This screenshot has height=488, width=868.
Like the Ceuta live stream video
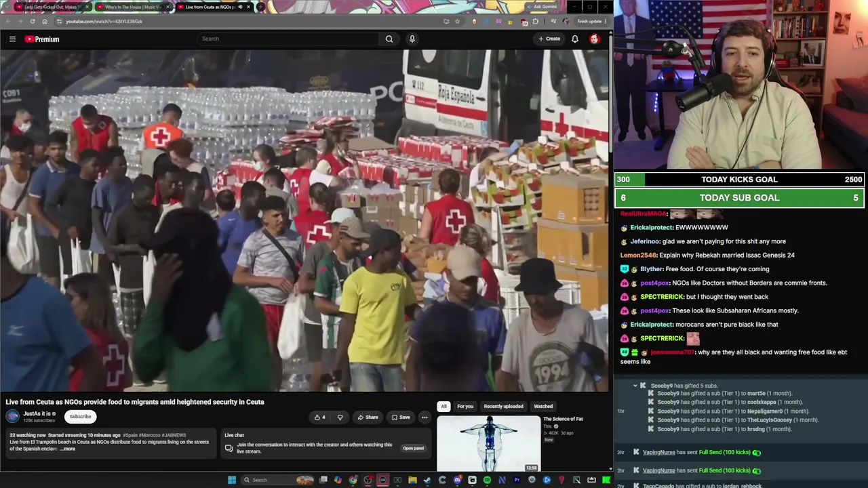coord(319,418)
